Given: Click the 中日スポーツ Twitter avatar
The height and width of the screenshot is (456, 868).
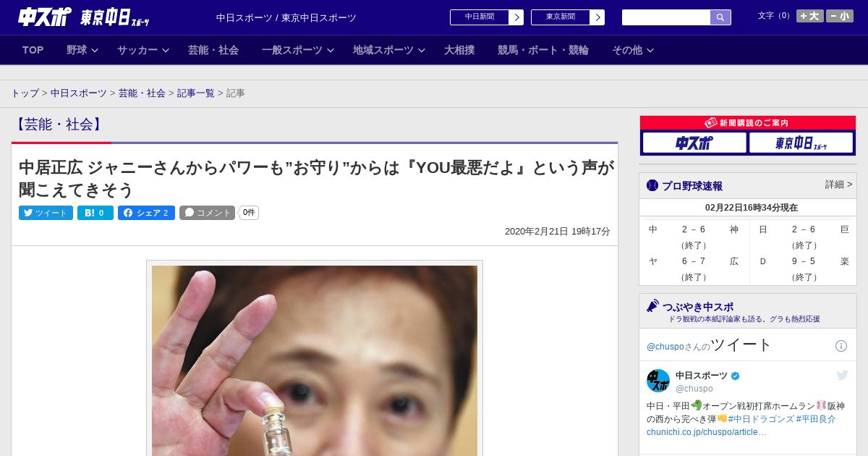Looking at the screenshot, I should click(658, 381).
